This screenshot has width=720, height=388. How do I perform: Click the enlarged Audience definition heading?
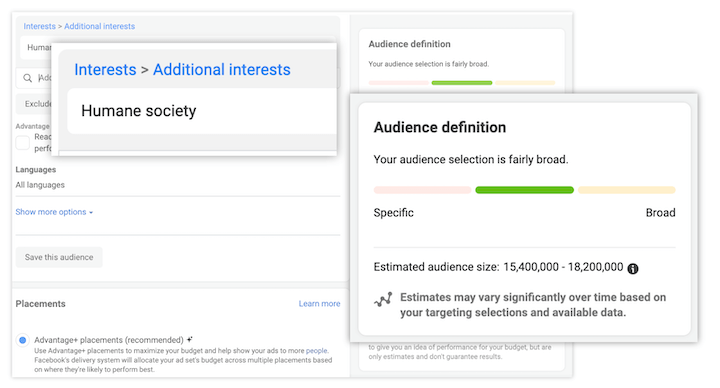440,127
